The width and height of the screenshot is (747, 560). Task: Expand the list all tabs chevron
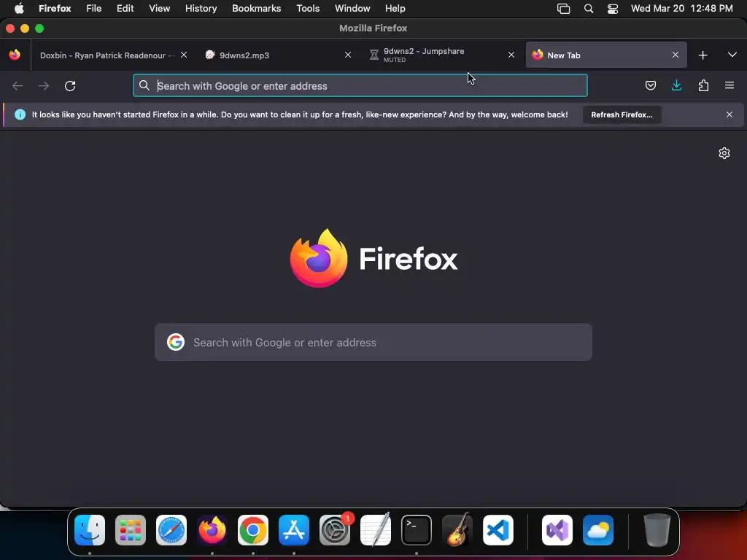point(732,55)
